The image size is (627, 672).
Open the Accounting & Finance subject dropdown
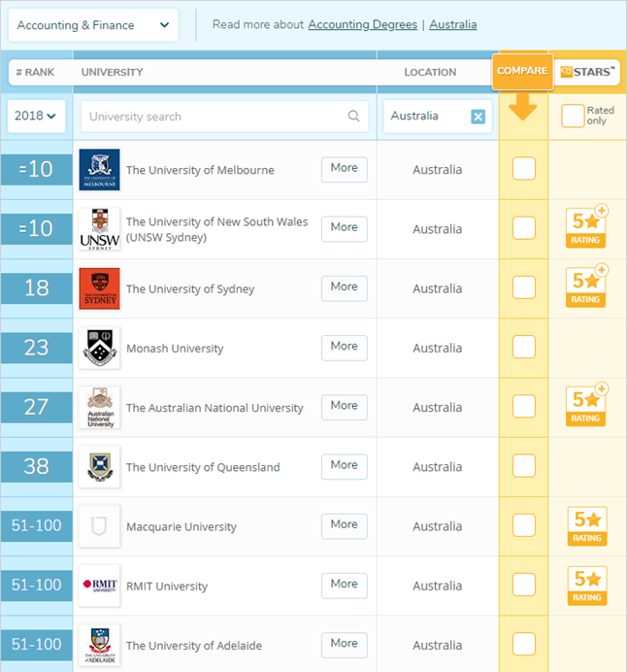(x=93, y=25)
